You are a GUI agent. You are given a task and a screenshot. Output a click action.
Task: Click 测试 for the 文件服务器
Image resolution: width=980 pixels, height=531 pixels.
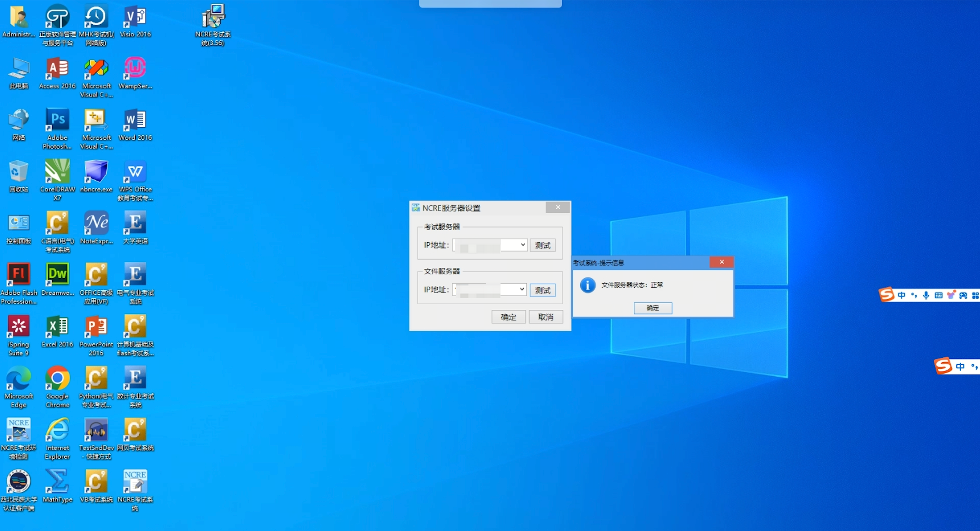point(543,290)
